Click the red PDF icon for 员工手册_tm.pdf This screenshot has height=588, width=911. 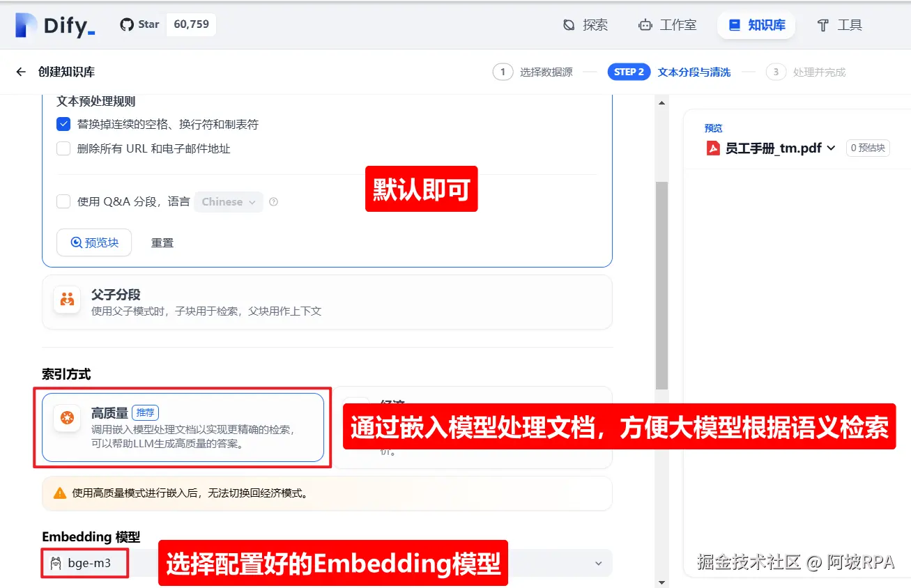pos(713,148)
